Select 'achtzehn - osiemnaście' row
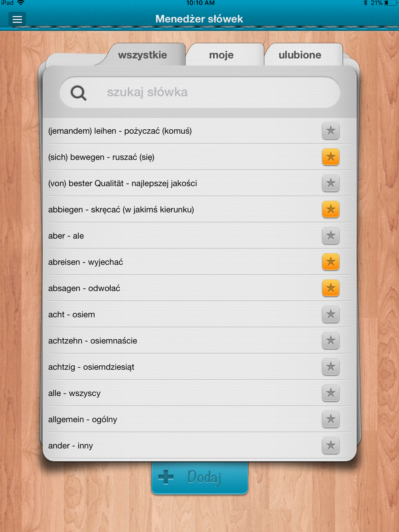The image size is (399, 532). (199, 341)
